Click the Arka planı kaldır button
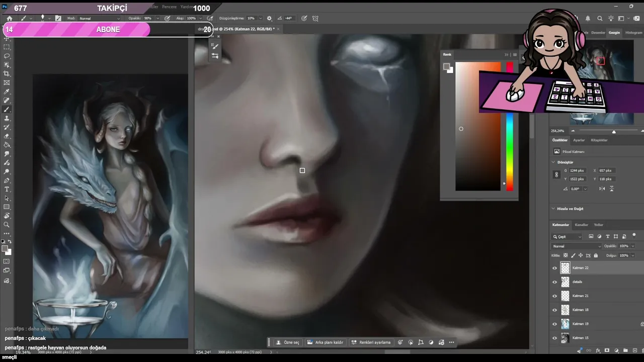Image resolution: width=644 pixels, height=362 pixels. coord(326,342)
